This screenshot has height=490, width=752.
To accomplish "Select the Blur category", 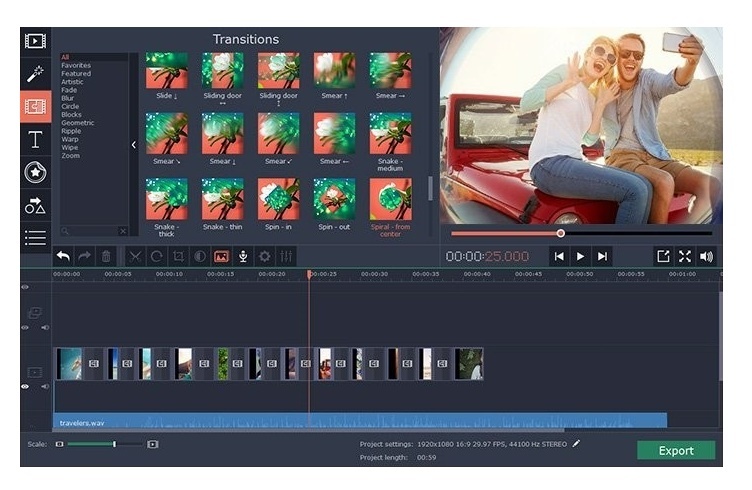I will (x=68, y=98).
